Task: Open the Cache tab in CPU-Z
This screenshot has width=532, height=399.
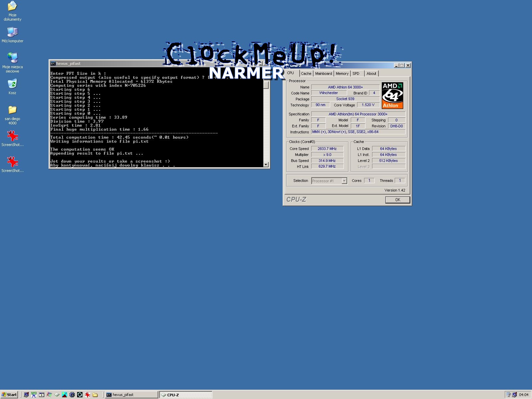Action: pos(306,73)
